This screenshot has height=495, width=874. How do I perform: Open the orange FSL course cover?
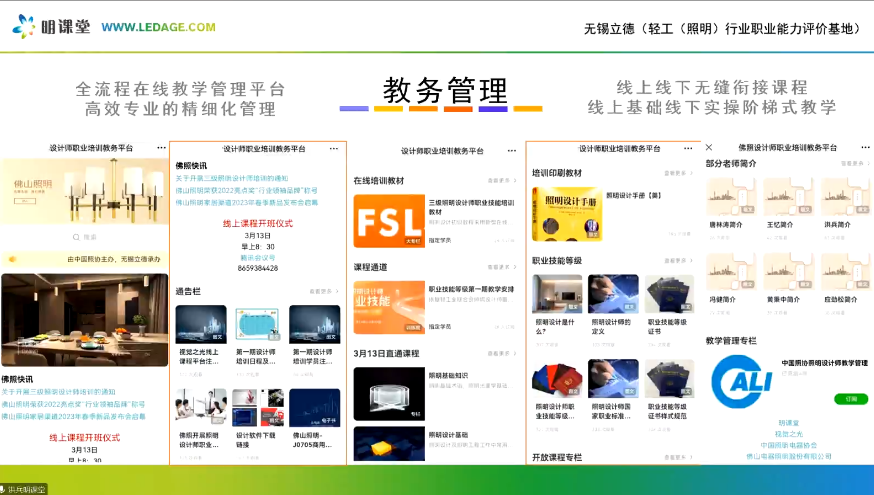(389, 221)
